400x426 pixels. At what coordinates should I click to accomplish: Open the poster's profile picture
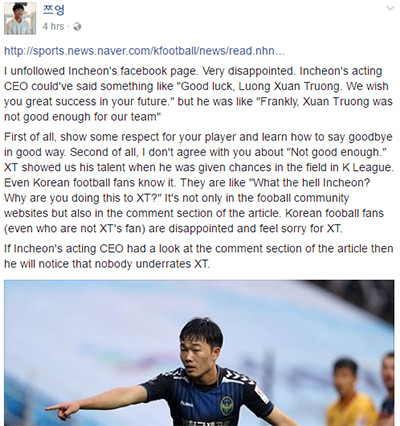pos(20,18)
